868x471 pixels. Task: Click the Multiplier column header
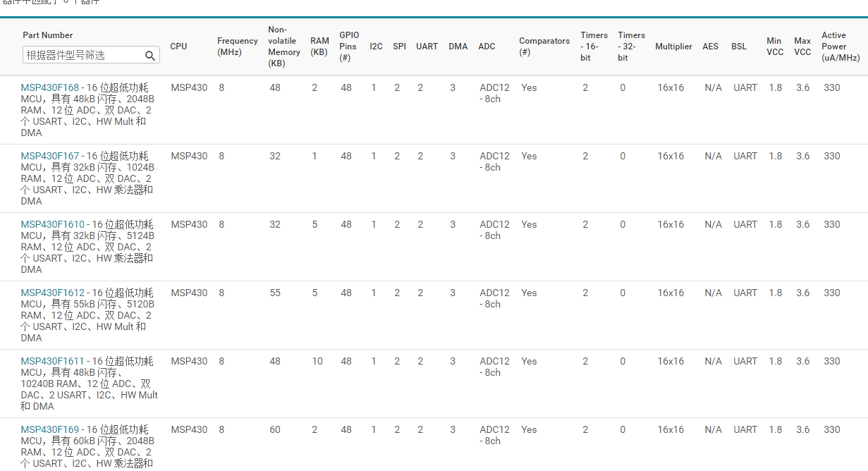pyautogui.click(x=673, y=47)
